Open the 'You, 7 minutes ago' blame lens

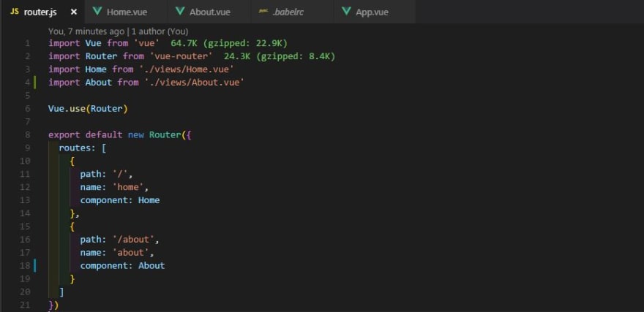coord(86,31)
